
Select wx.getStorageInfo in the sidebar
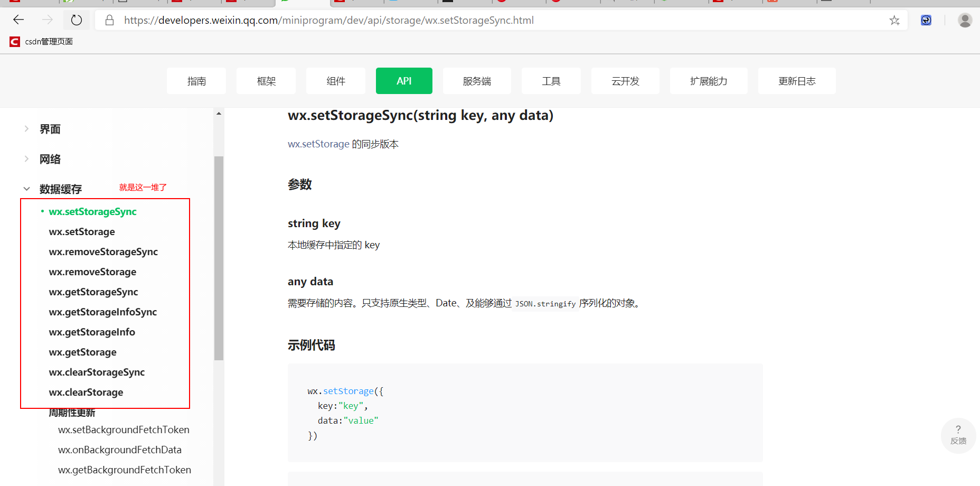(91, 332)
